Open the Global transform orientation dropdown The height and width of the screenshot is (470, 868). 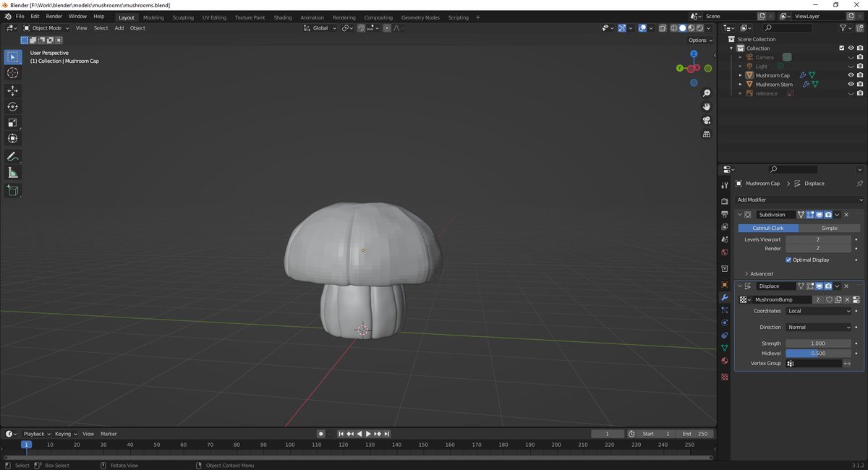coord(320,28)
